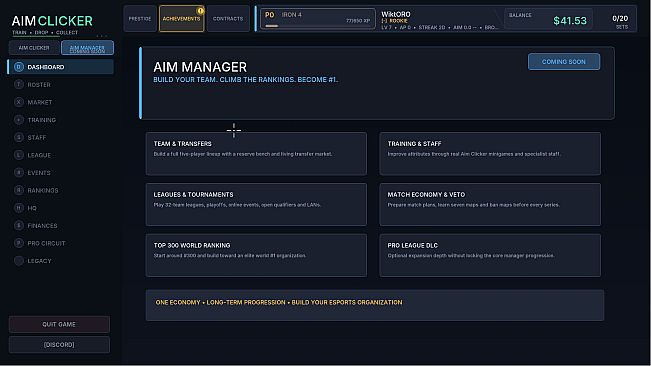Open the Roster menu label
Screen dimensions: 651x366
[39, 85]
